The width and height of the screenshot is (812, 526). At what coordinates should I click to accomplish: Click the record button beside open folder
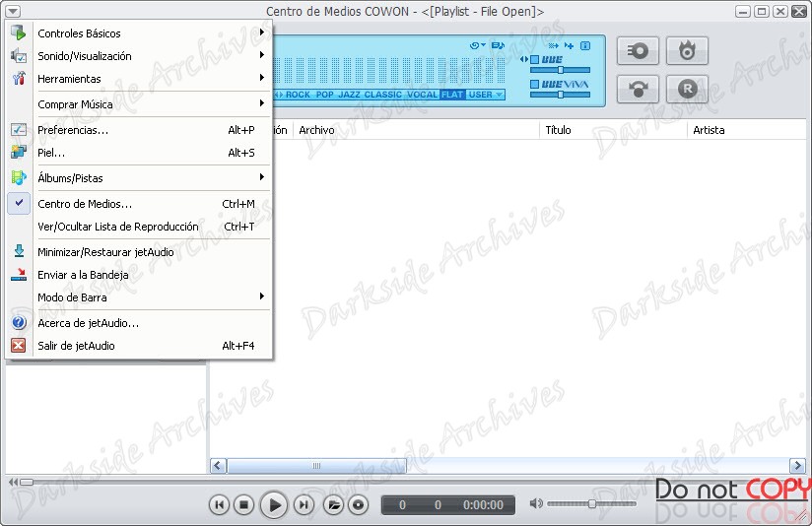point(358,504)
